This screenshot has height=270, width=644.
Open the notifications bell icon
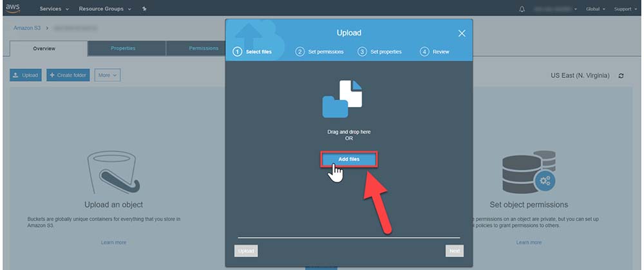(x=522, y=8)
